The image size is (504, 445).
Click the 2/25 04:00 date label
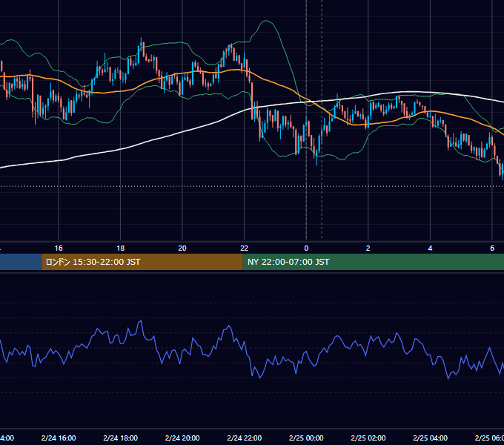click(430, 438)
